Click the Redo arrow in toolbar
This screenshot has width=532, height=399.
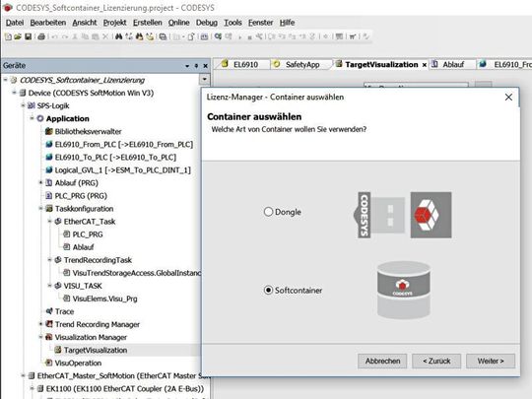coord(65,36)
